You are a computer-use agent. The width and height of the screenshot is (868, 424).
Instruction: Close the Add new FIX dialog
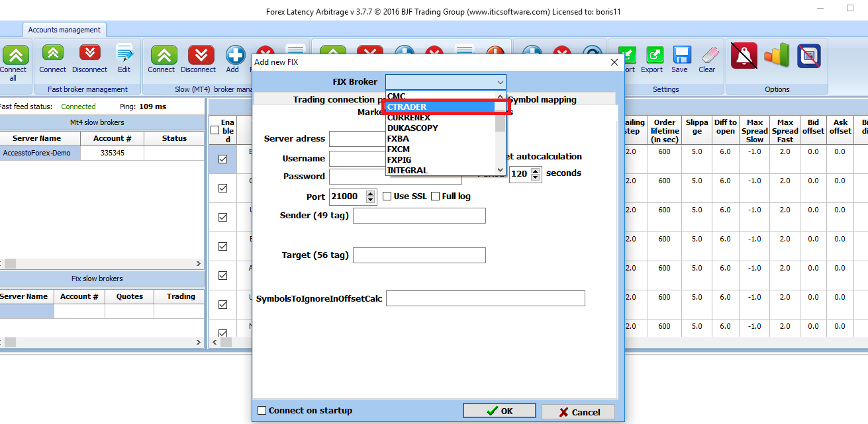click(x=614, y=62)
